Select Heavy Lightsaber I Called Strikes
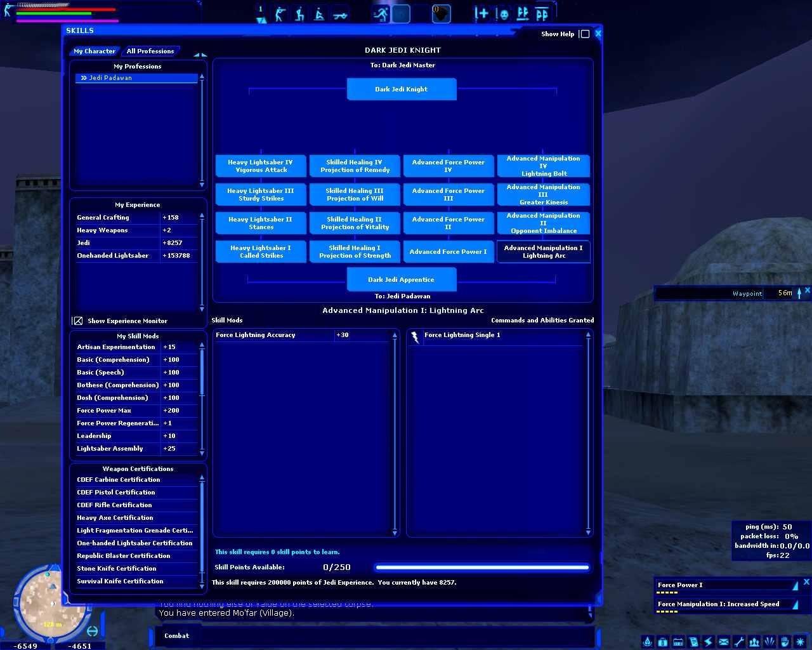 (x=261, y=252)
